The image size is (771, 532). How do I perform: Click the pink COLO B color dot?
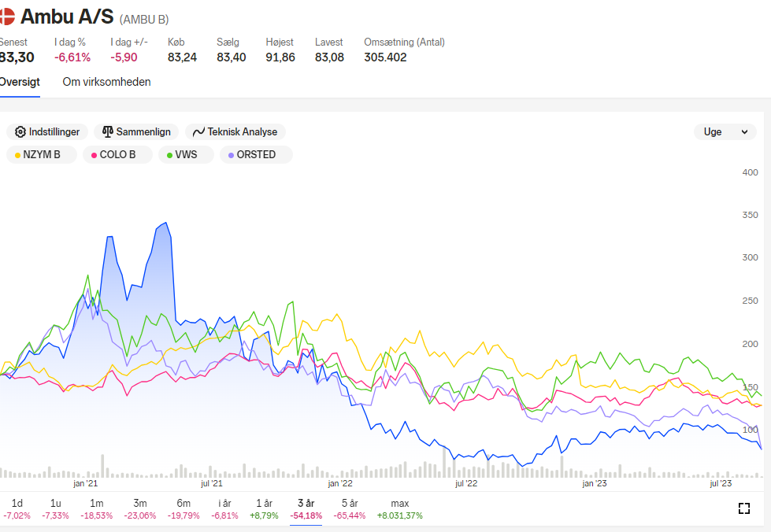tap(94, 155)
